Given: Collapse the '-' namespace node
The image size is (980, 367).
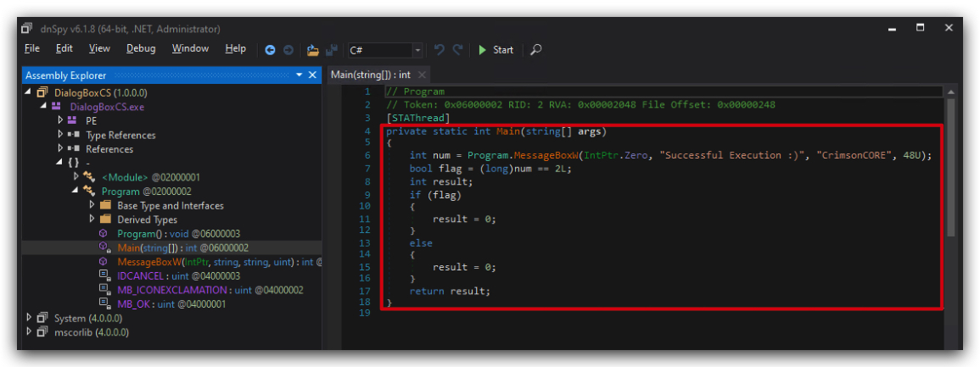Looking at the screenshot, I should click(60, 163).
